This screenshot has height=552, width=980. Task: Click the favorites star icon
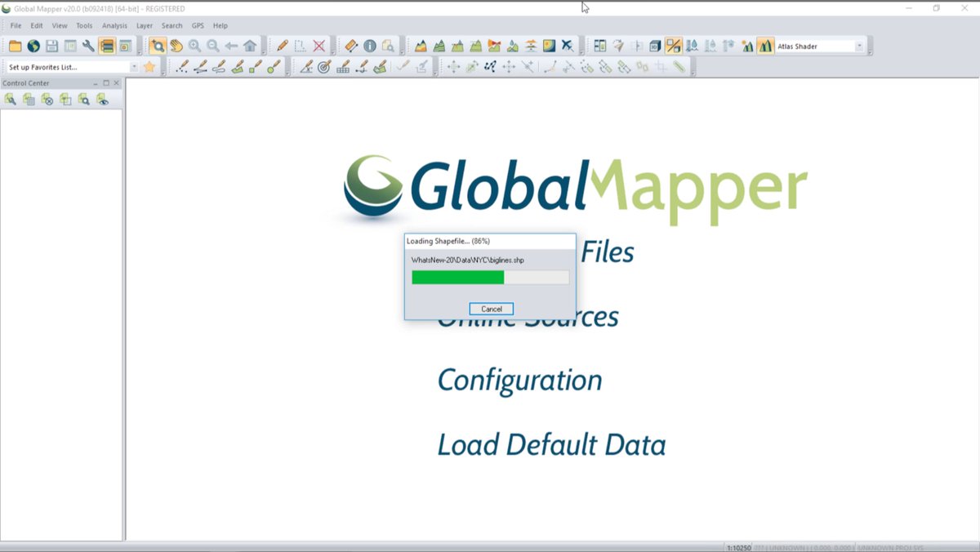pyautogui.click(x=149, y=67)
